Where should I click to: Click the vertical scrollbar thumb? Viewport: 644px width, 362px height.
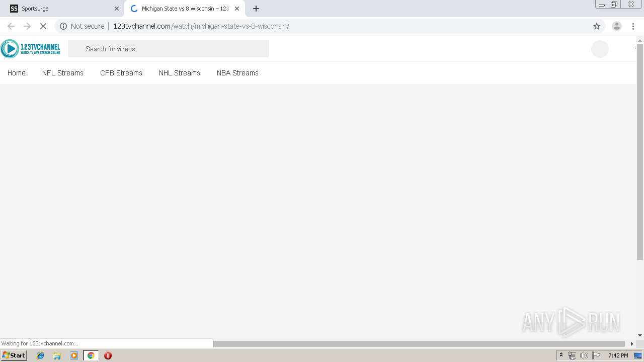click(x=640, y=152)
